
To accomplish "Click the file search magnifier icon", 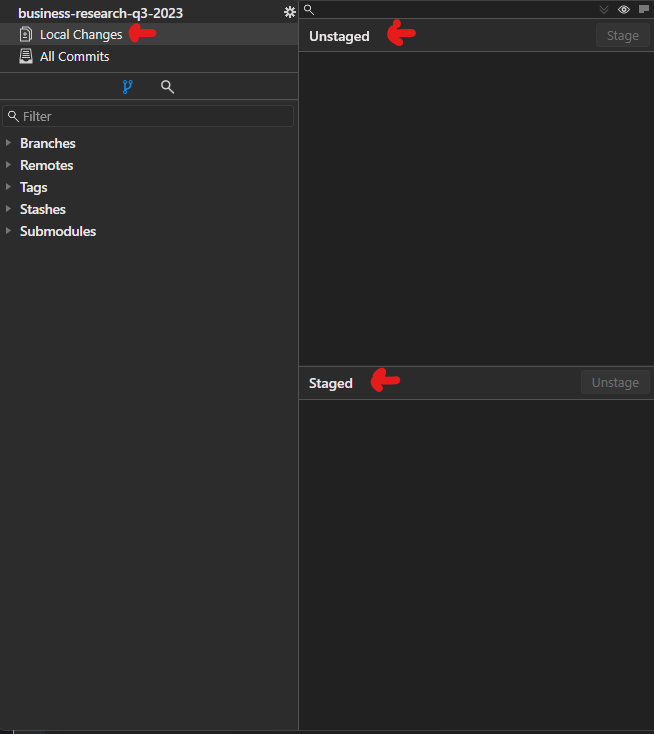I will 309,9.
